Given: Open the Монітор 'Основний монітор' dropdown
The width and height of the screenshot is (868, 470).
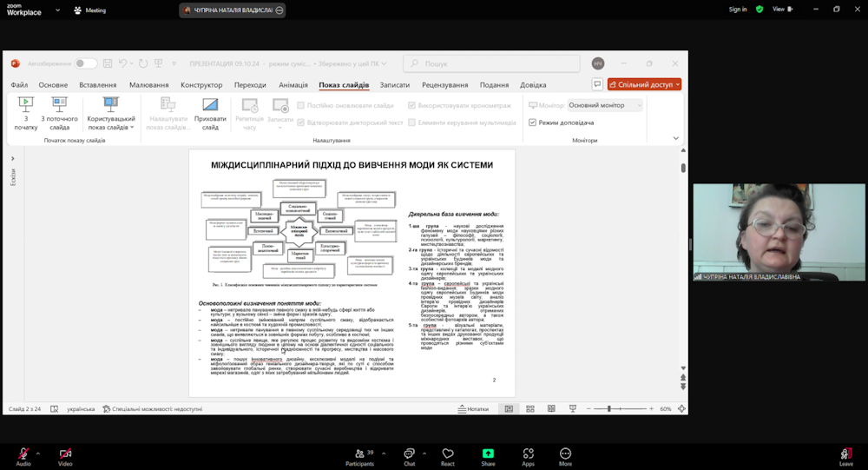Looking at the screenshot, I should tap(605, 105).
